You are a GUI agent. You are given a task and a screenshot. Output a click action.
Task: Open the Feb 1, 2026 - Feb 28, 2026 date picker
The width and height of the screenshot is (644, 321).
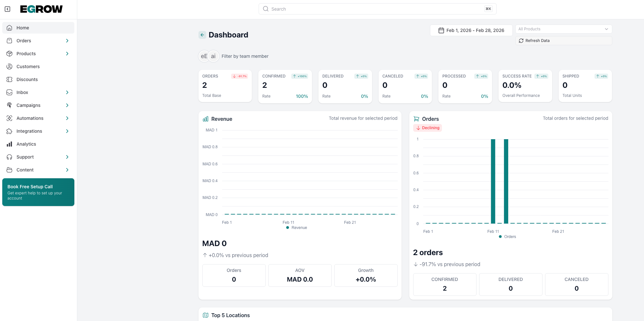[471, 30]
